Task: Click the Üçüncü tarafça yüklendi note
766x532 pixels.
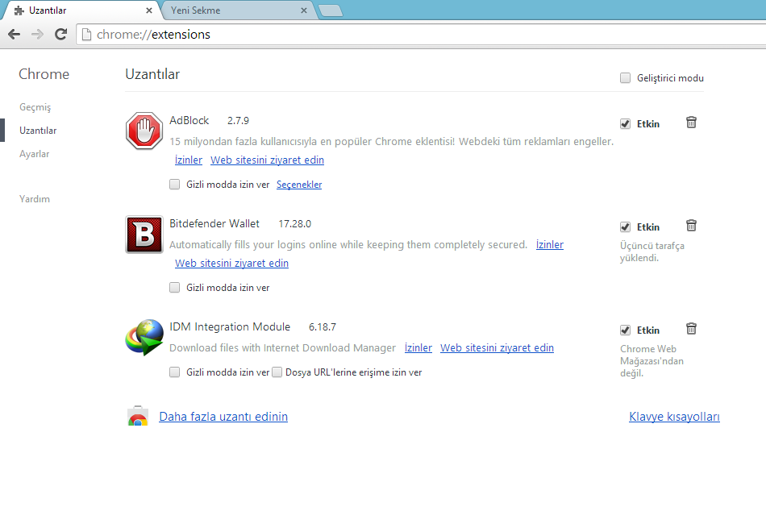Action: click(x=652, y=251)
